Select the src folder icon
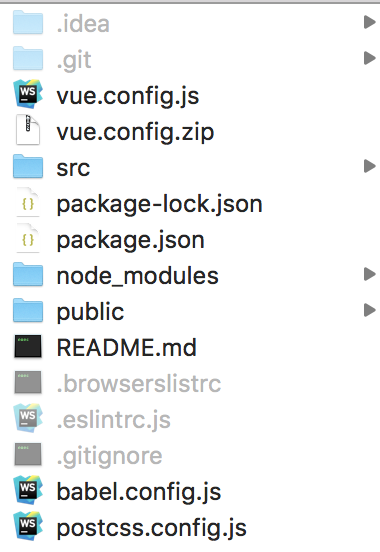 pos(28,166)
